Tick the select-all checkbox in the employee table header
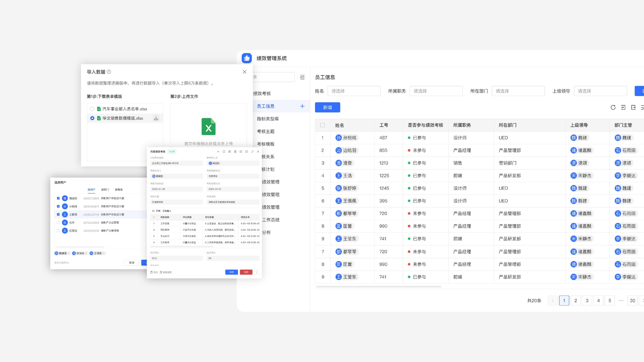644x362 pixels. 323,125
